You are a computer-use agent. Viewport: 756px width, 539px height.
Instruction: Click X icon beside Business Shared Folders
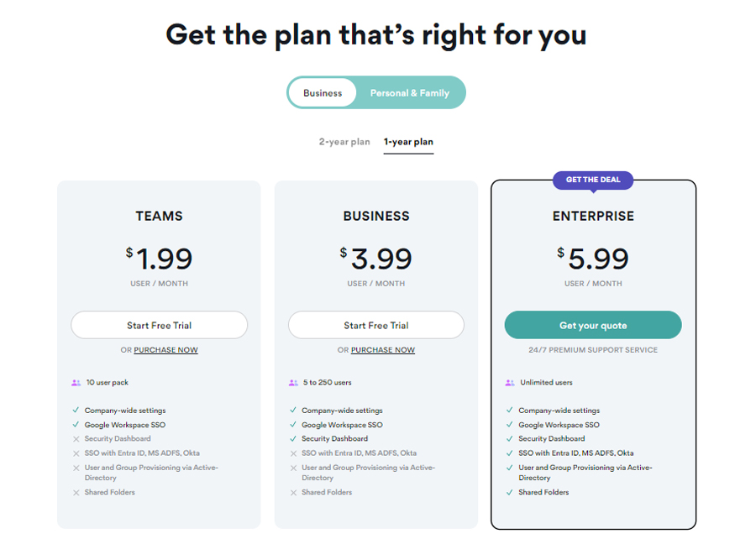[293, 492]
